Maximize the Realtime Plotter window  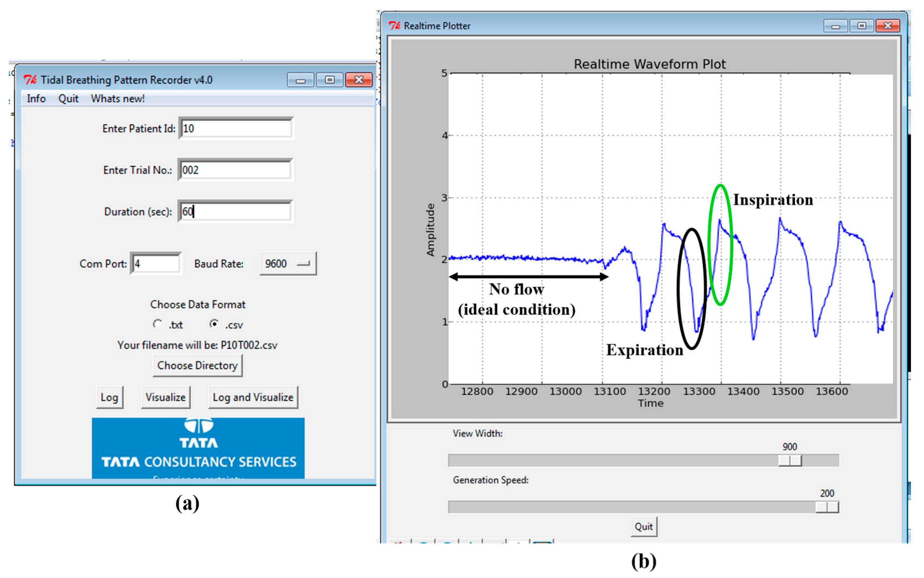pos(862,26)
